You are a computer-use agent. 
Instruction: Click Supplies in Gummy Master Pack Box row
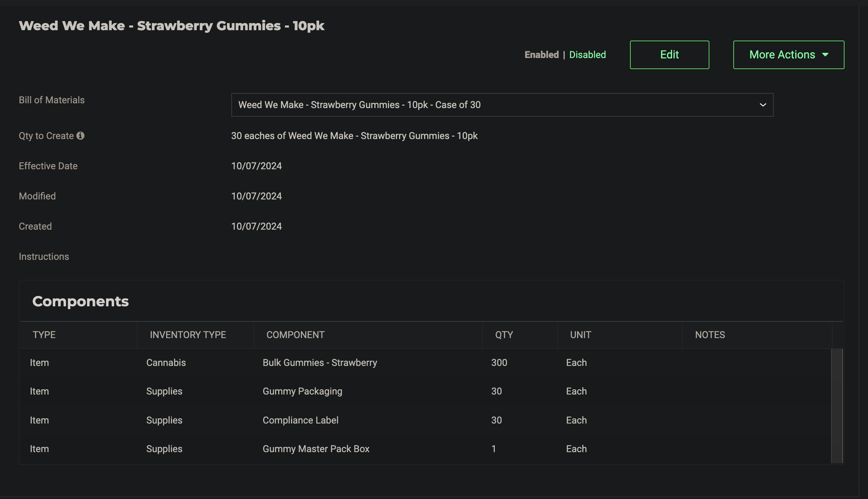(x=164, y=449)
